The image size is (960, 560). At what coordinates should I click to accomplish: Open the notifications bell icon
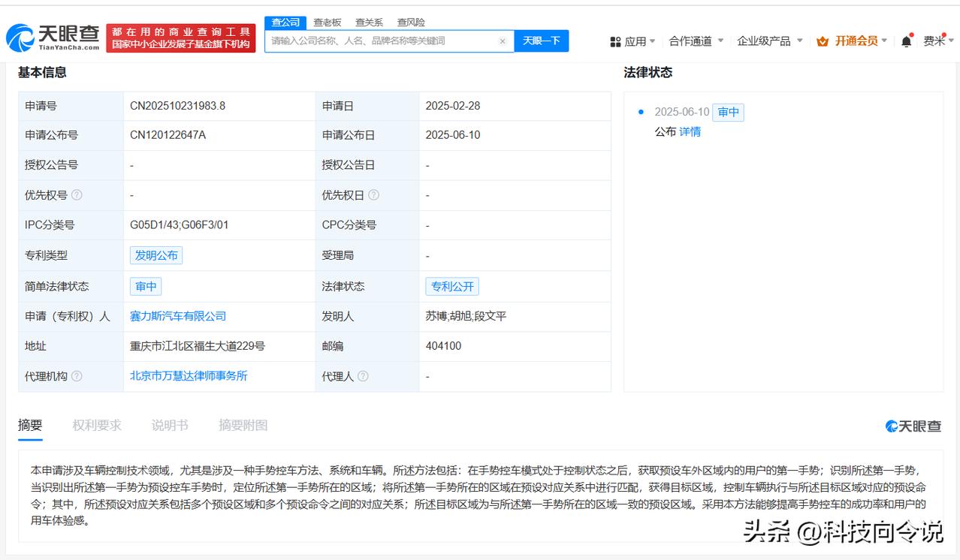(x=906, y=41)
